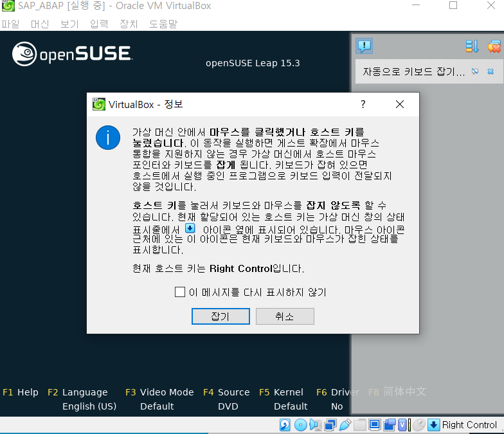This screenshot has width=504, height=434.
Task: Click blue info icon in dialog
Action: [108, 138]
